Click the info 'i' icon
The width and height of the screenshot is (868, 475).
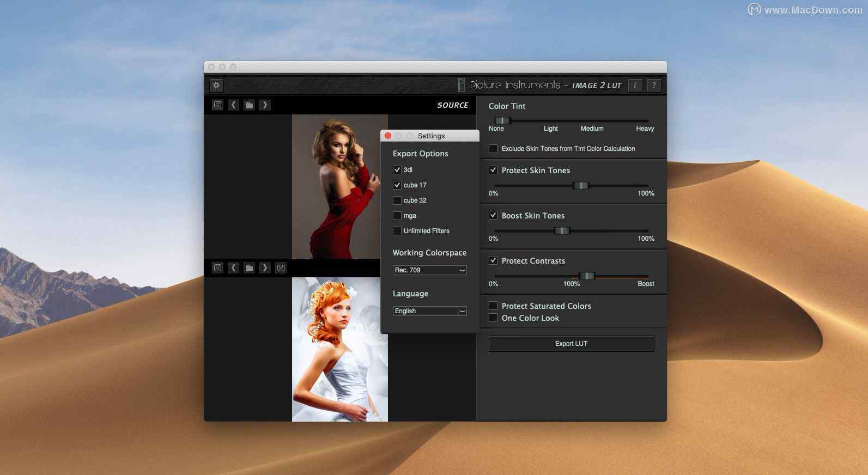tap(635, 86)
